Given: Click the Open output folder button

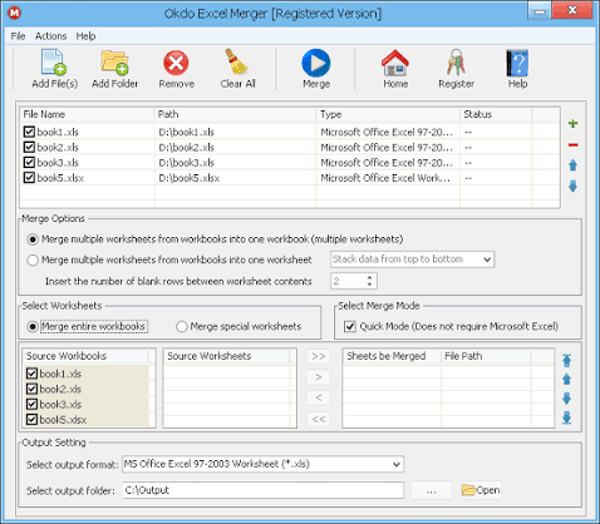Looking at the screenshot, I should pos(481,490).
